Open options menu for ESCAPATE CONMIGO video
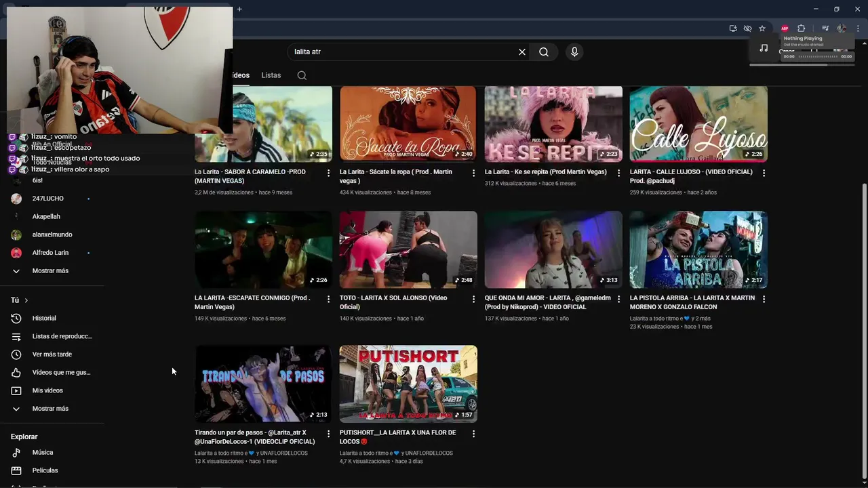868x488 pixels. point(328,299)
